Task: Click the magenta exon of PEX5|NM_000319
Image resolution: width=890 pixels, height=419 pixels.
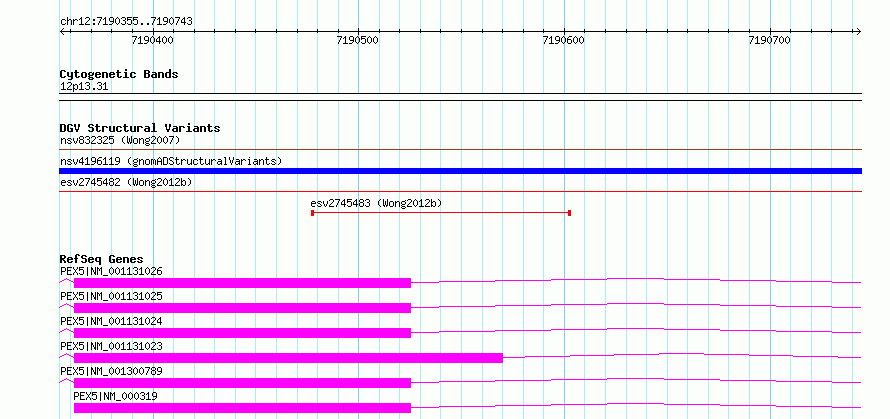Action: (242, 408)
